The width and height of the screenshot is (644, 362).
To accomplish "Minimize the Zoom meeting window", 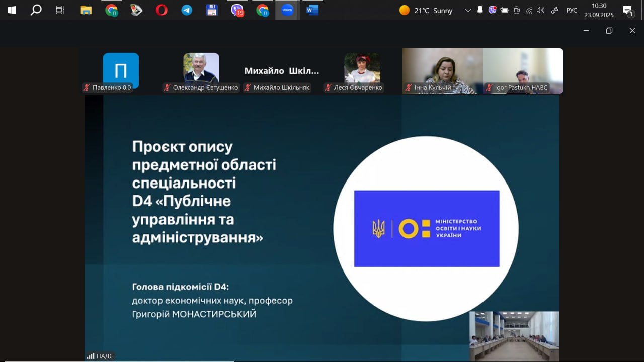I will (x=586, y=31).
